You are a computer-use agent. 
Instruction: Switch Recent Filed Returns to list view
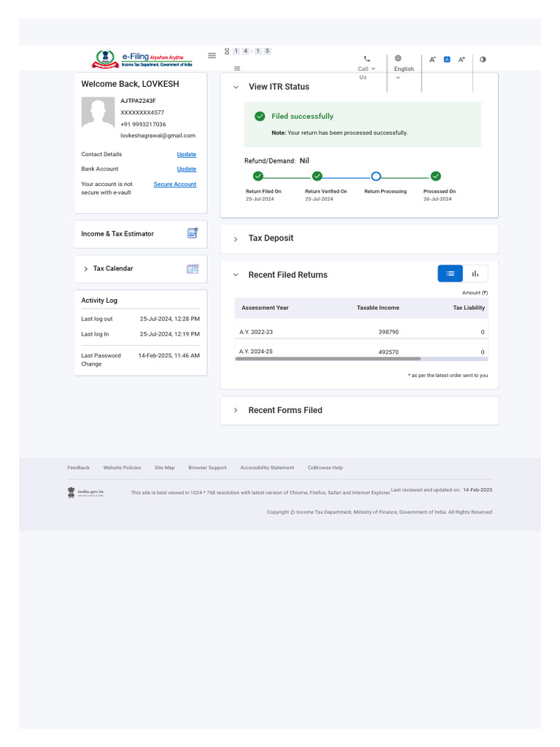click(450, 274)
